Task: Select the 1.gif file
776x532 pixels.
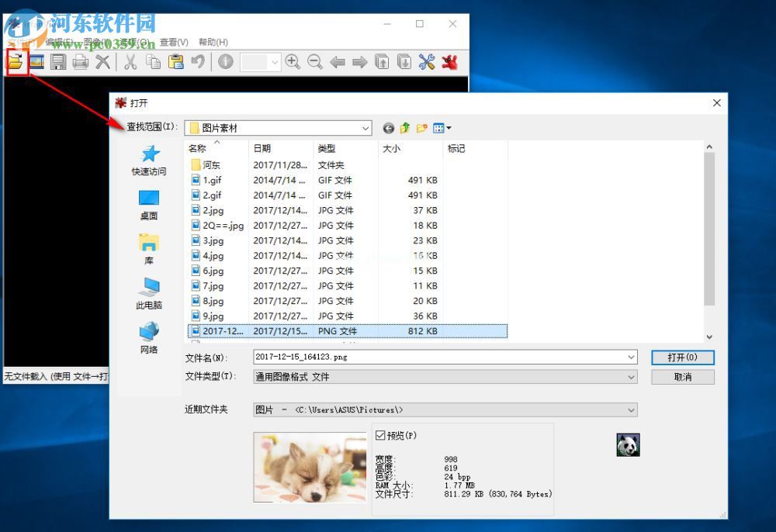Action: point(347,180)
